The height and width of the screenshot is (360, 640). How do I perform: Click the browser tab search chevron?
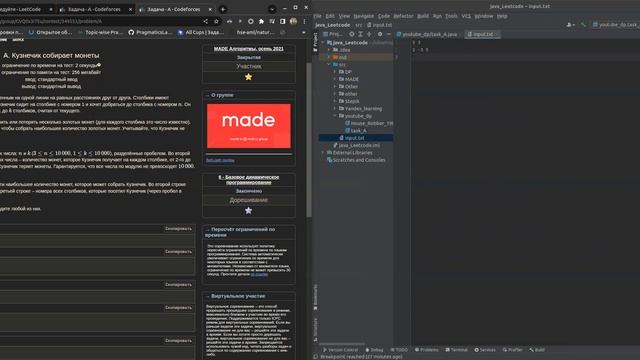[272, 9]
